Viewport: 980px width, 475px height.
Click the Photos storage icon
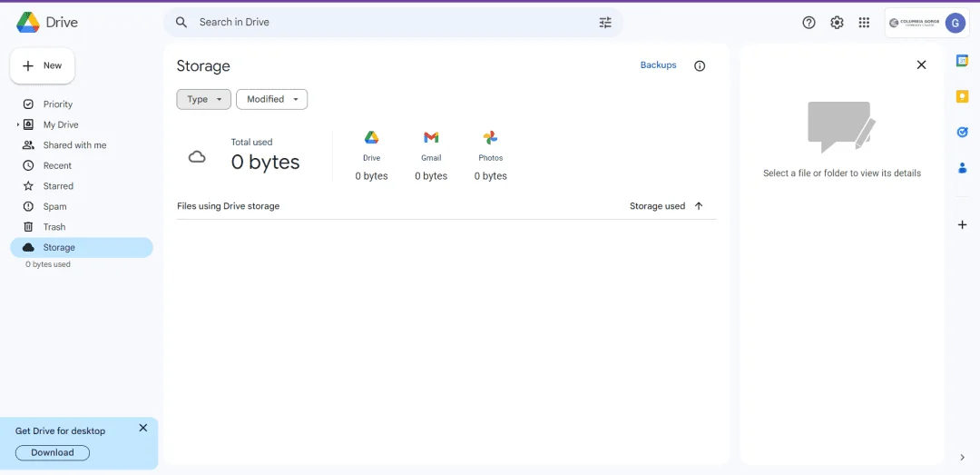click(491, 138)
